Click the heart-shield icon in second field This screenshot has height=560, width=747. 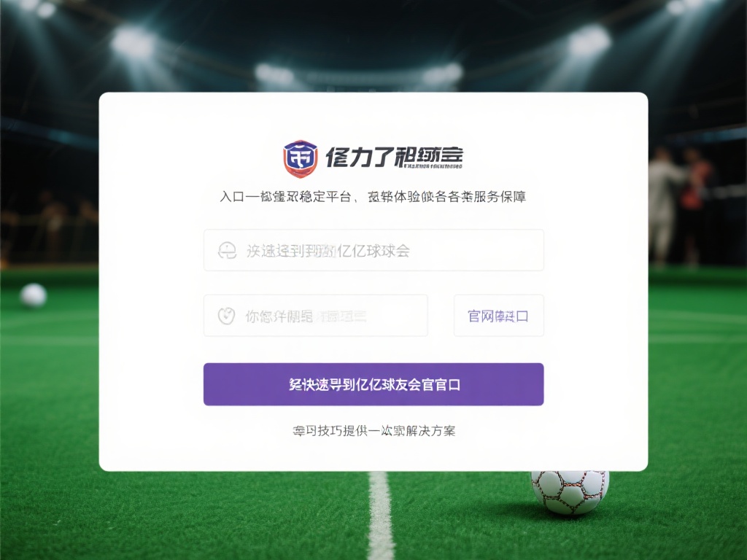pyautogui.click(x=226, y=316)
